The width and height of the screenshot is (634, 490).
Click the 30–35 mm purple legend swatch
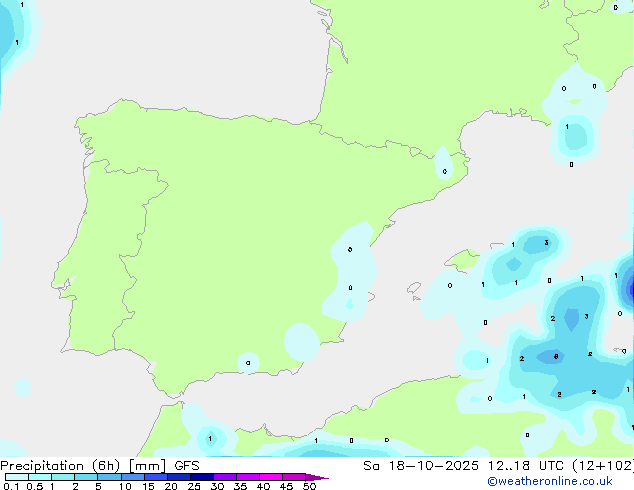coord(225,477)
